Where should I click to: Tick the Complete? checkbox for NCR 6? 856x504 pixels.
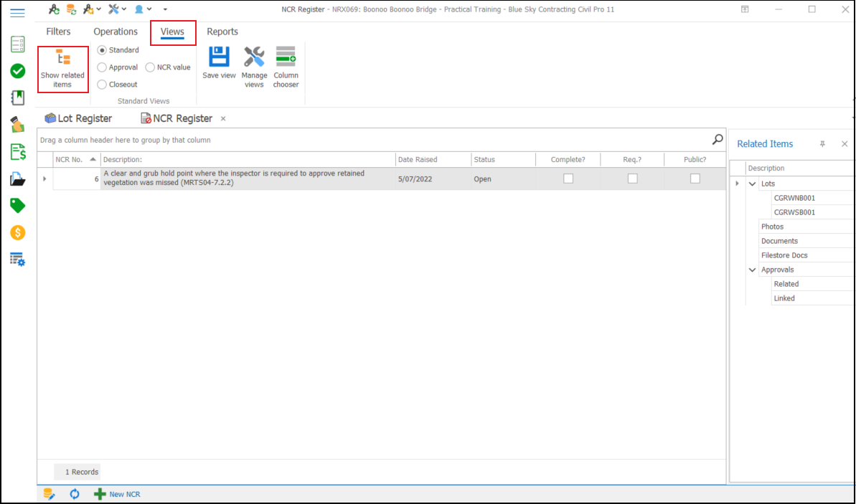pyautogui.click(x=568, y=179)
